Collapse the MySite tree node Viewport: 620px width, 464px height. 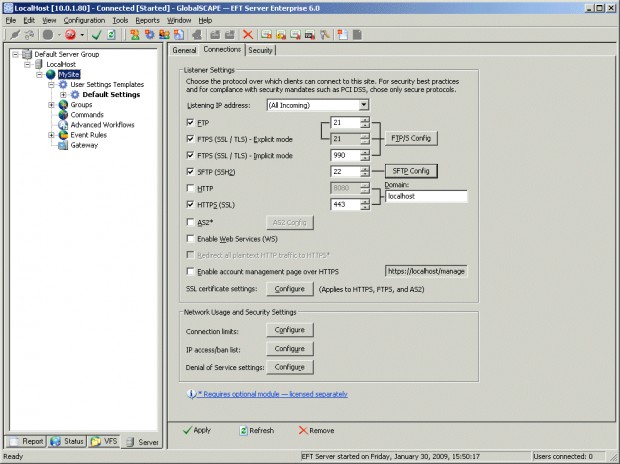[39, 74]
